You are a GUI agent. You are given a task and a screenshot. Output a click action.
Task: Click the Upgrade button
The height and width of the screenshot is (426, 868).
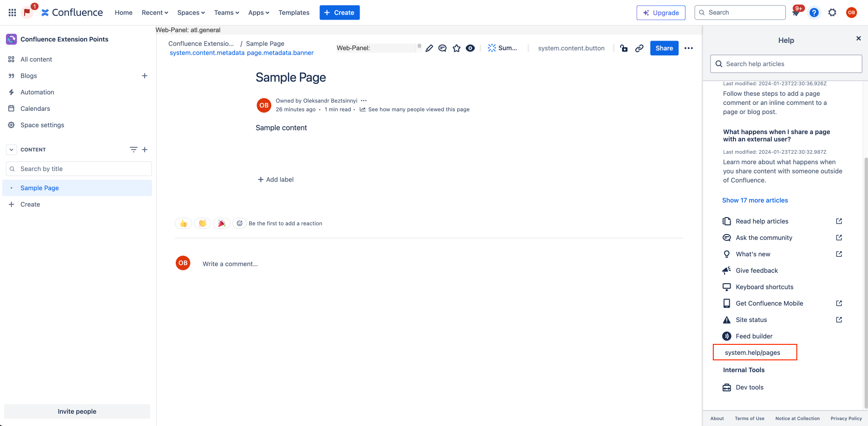point(661,12)
